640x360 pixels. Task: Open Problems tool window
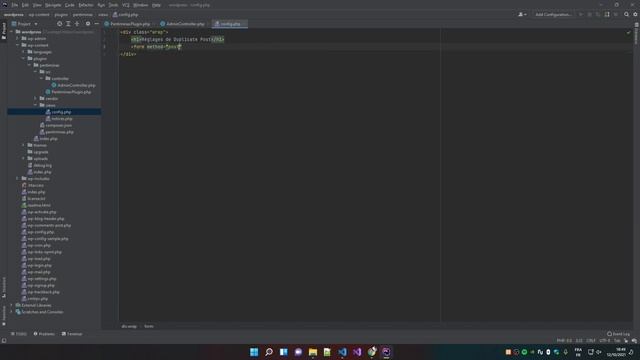click(44, 334)
